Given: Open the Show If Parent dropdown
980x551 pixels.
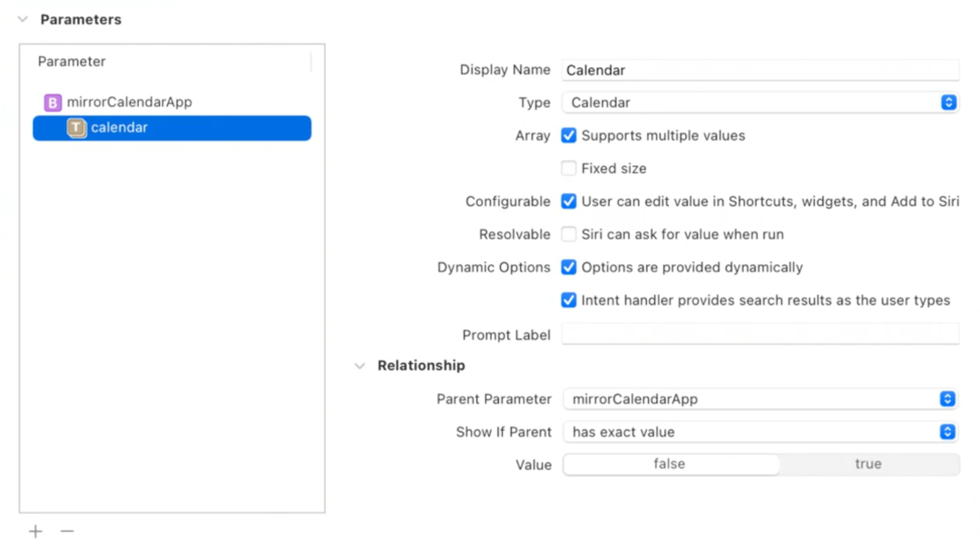Looking at the screenshot, I should pyautogui.click(x=759, y=432).
